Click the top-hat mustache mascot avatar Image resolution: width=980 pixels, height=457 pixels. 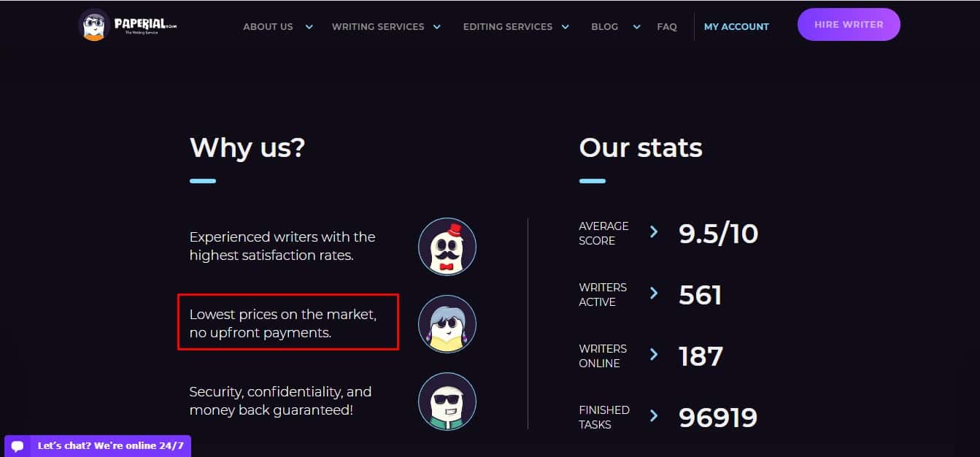[447, 247]
